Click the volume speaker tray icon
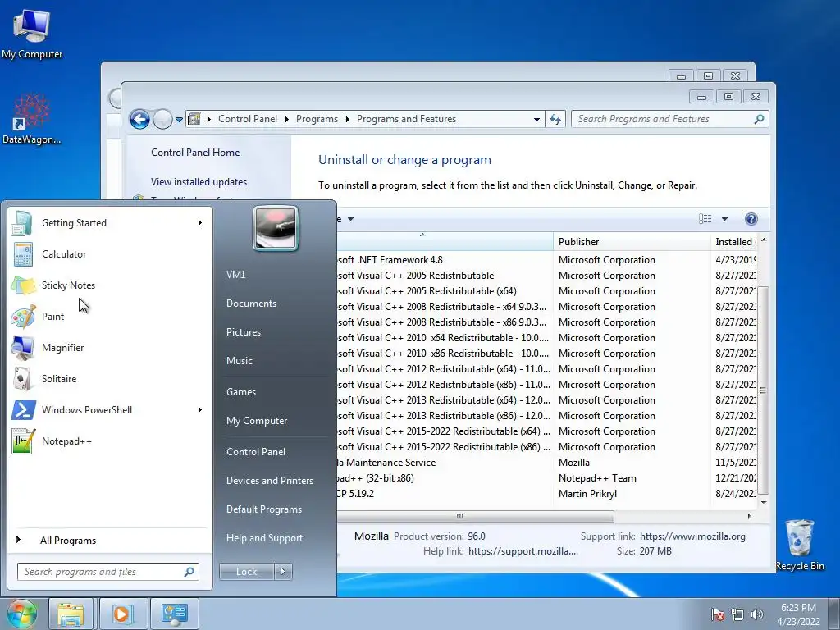This screenshot has width=840, height=630. click(x=756, y=614)
